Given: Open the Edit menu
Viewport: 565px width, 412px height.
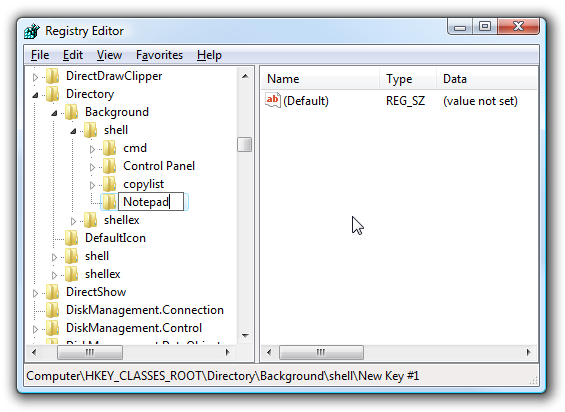Looking at the screenshot, I should [x=73, y=55].
